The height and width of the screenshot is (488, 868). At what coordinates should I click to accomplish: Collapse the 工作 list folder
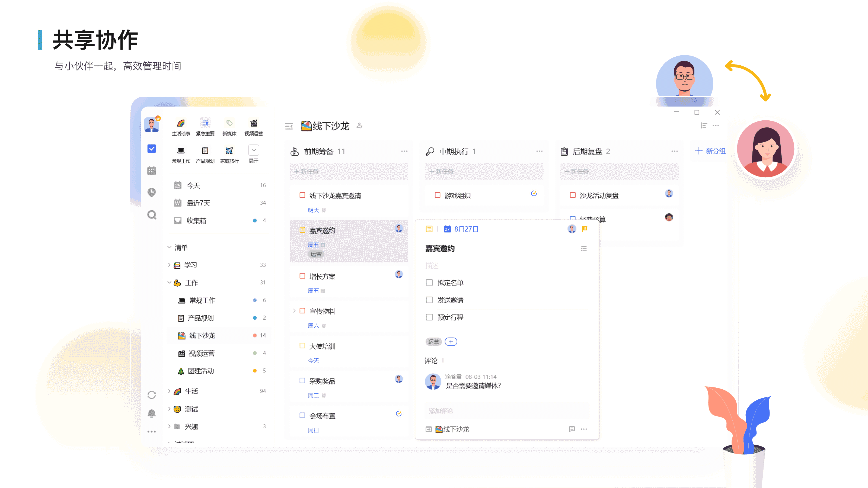(169, 282)
